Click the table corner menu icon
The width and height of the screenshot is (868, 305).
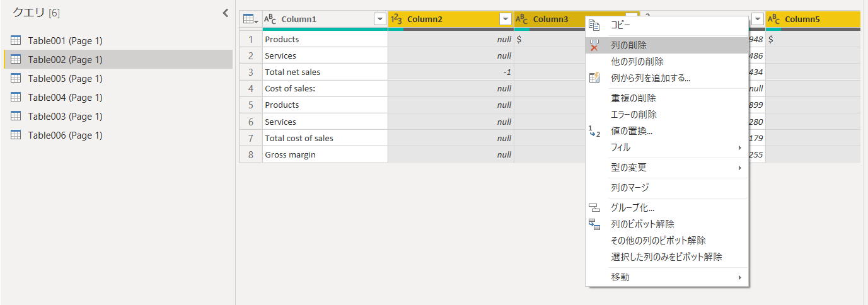click(251, 20)
